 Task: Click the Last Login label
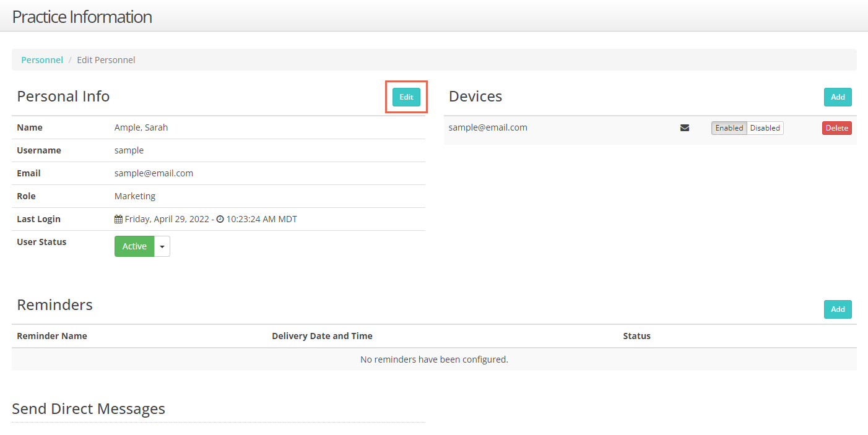pyautogui.click(x=38, y=219)
